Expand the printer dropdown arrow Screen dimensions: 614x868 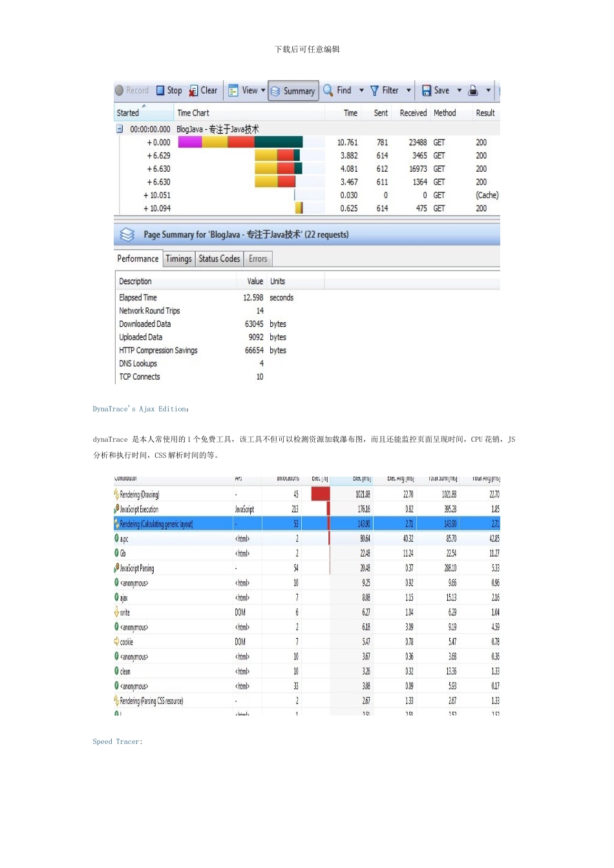coord(488,90)
